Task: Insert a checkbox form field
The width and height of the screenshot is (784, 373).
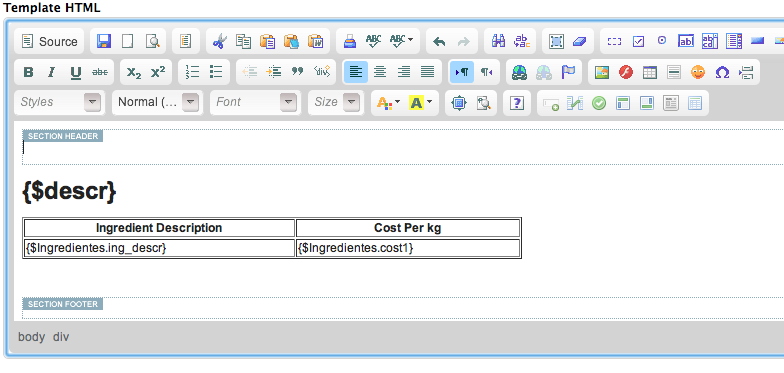Action: [638, 42]
